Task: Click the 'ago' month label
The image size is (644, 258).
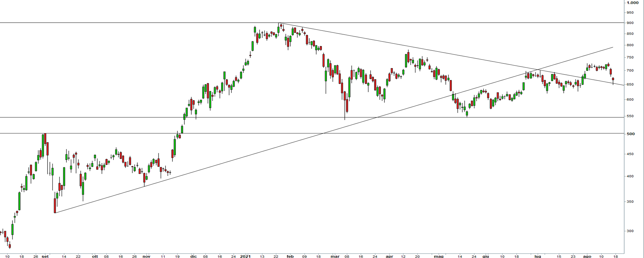Action: click(587, 256)
